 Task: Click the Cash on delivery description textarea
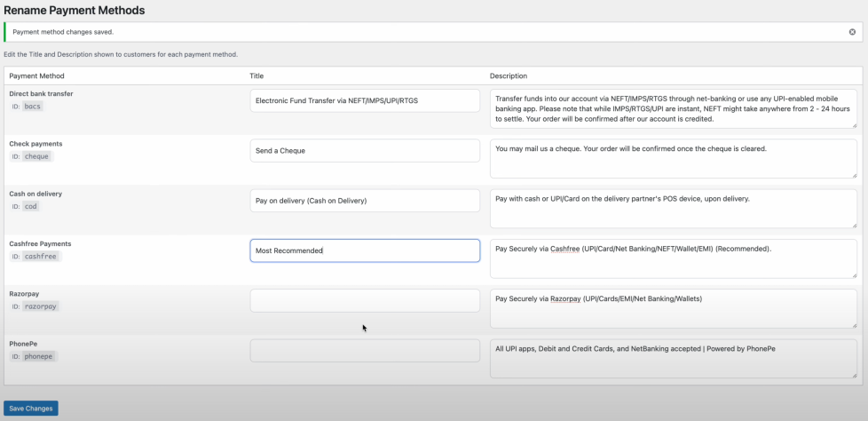[673, 209]
